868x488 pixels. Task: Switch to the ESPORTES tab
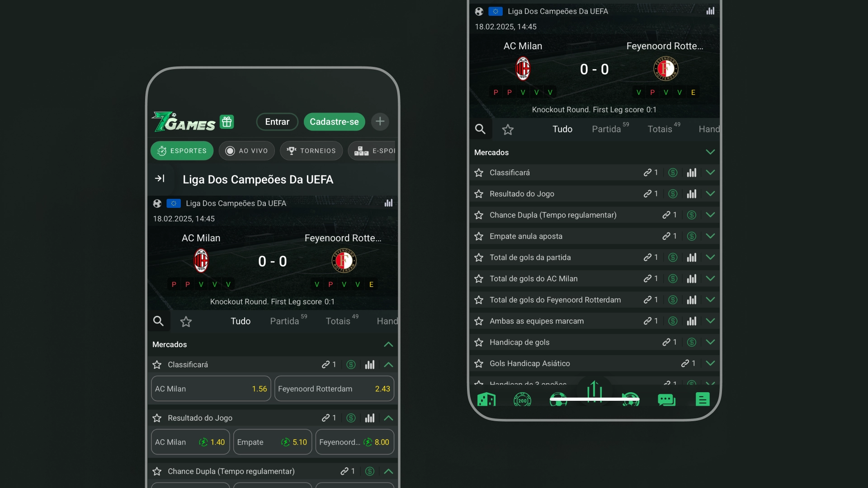point(182,151)
